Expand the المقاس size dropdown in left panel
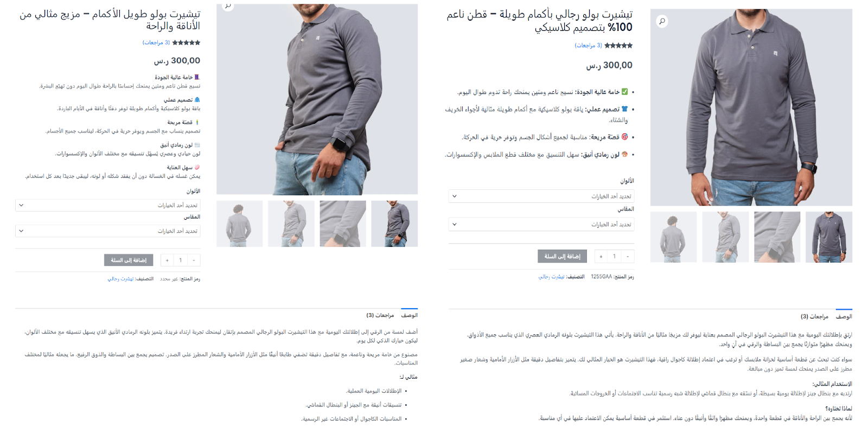This screenshot has height=433, width=868. (x=108, y=231)
